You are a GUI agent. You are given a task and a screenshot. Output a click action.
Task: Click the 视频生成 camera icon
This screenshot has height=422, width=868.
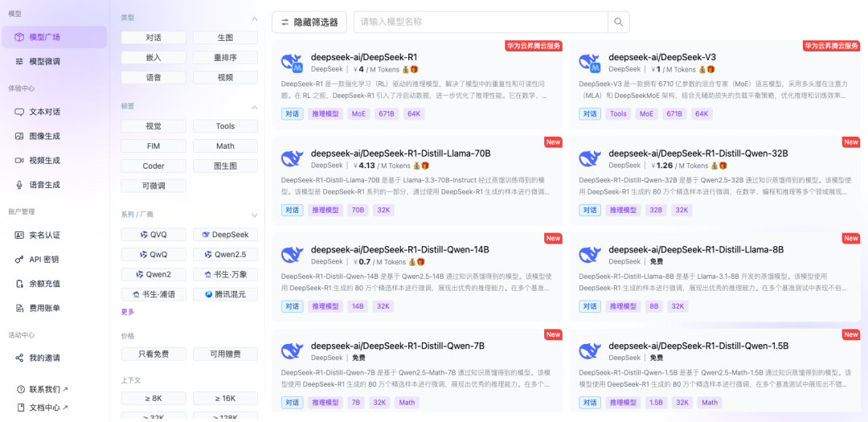(19, 161)
